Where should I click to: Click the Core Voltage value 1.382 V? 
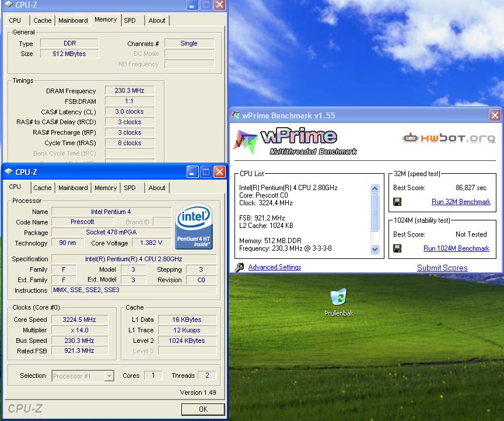click(x=151, y=243)
